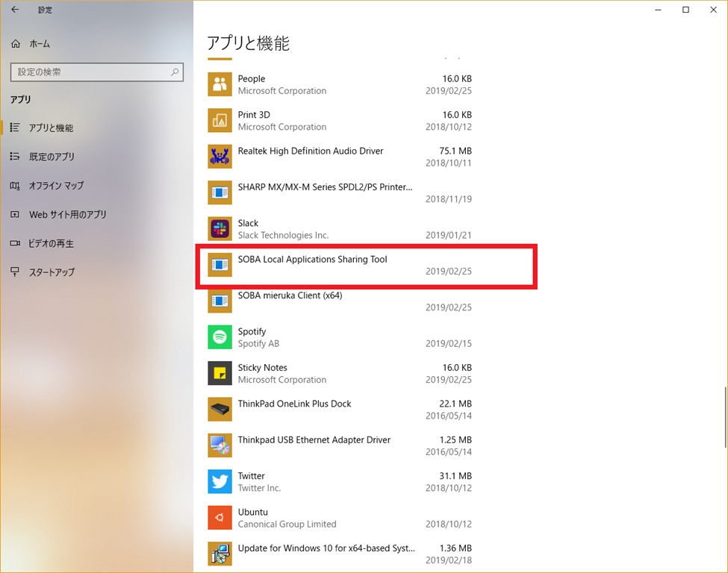
Task: Click Slack Technologies Inc. publisher text
Action: pos(283,235)
